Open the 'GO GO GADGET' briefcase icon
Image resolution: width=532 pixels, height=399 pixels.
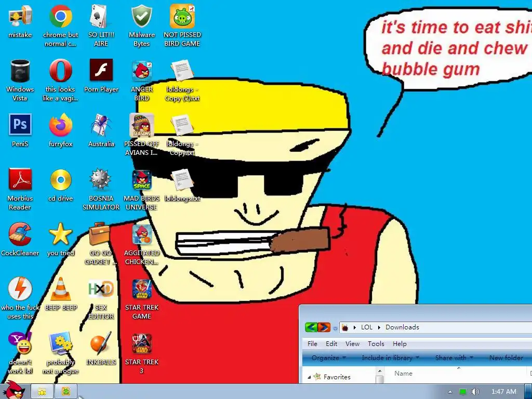[x=100, y=234]
